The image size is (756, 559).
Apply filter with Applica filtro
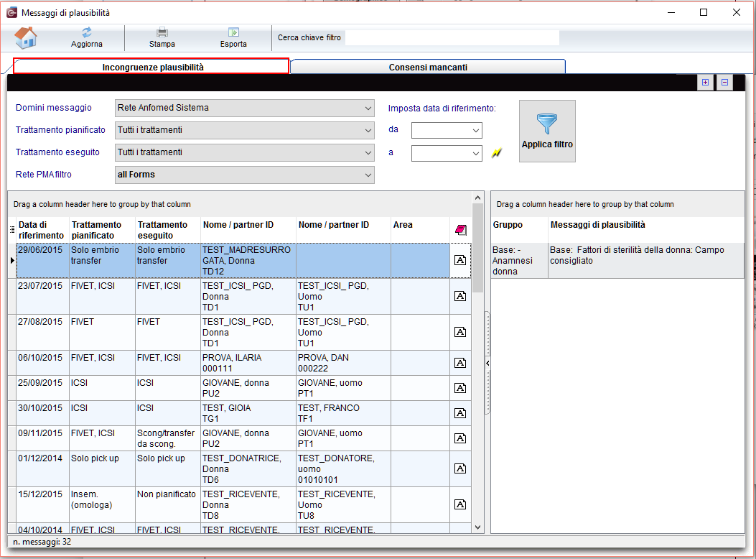tap(547, 131)
